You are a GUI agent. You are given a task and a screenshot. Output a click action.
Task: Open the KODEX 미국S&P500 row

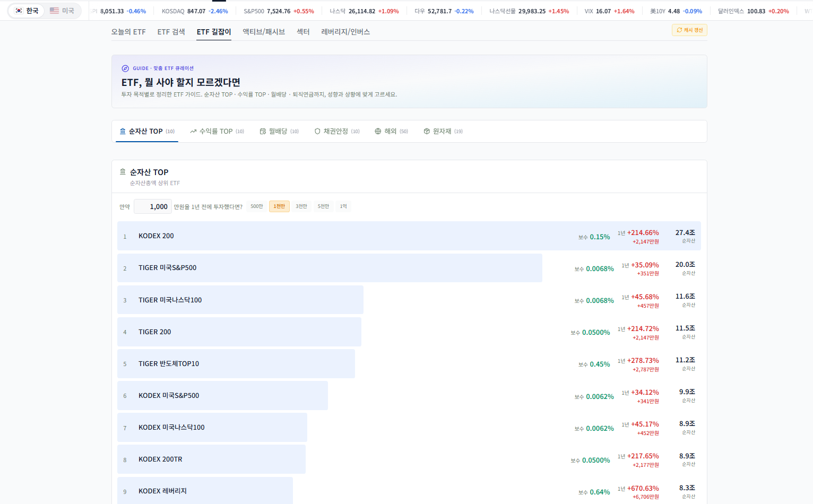coord(409,395)
